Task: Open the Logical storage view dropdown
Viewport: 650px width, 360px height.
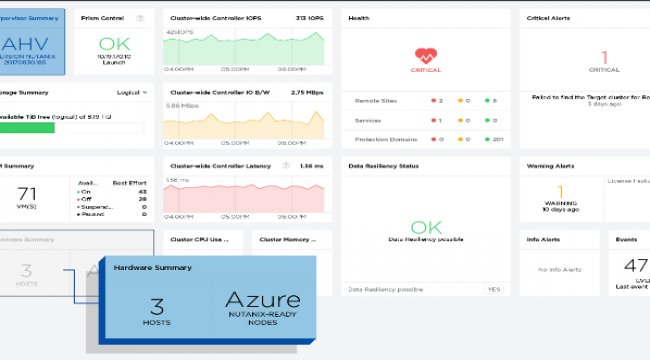Action: click(x=132, y=92)
